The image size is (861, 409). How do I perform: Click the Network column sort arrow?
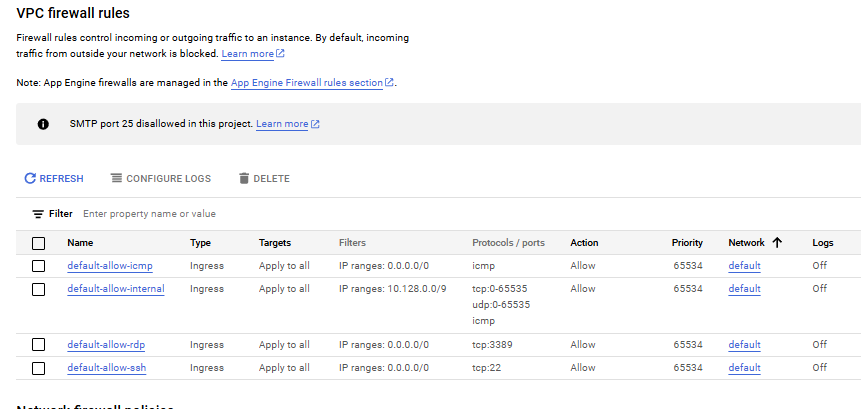click(777, 243)
